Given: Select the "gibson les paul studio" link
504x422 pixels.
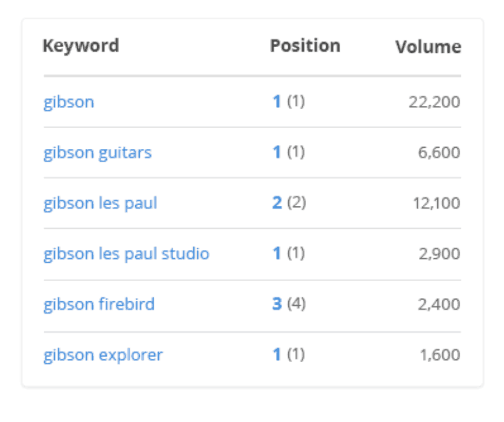Looking at the screenshot, I should click(126, 254).
